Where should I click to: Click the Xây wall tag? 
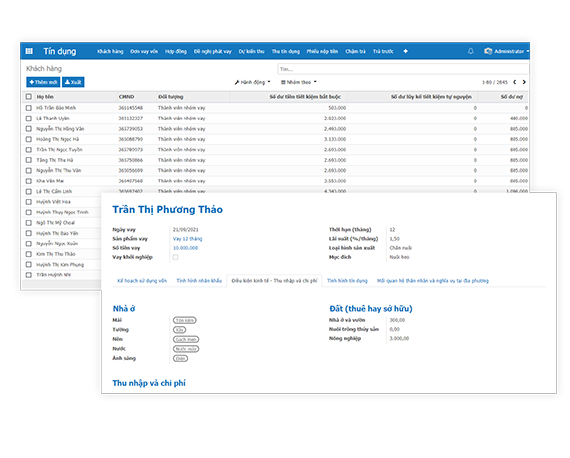point(179,330)
